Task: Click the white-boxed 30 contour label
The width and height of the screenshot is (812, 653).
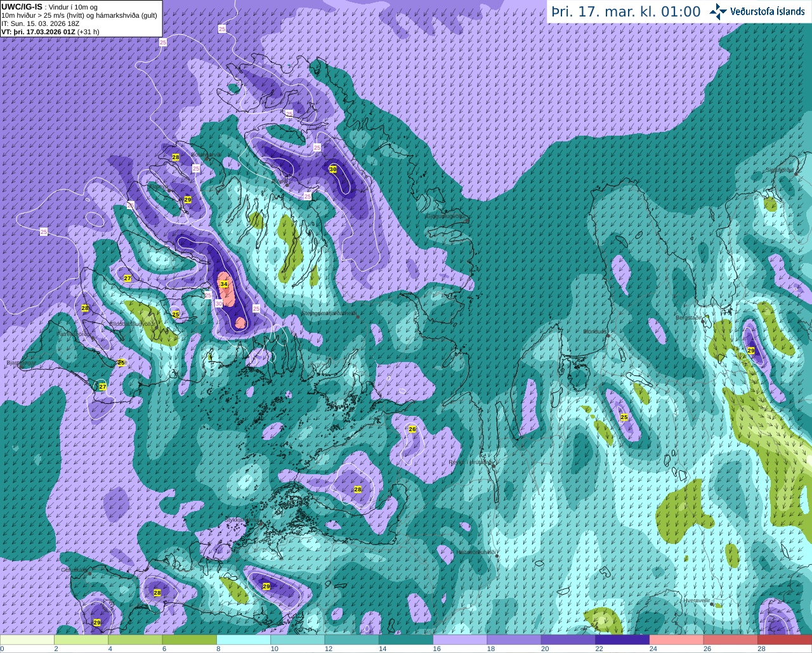Action: [218, 304]
